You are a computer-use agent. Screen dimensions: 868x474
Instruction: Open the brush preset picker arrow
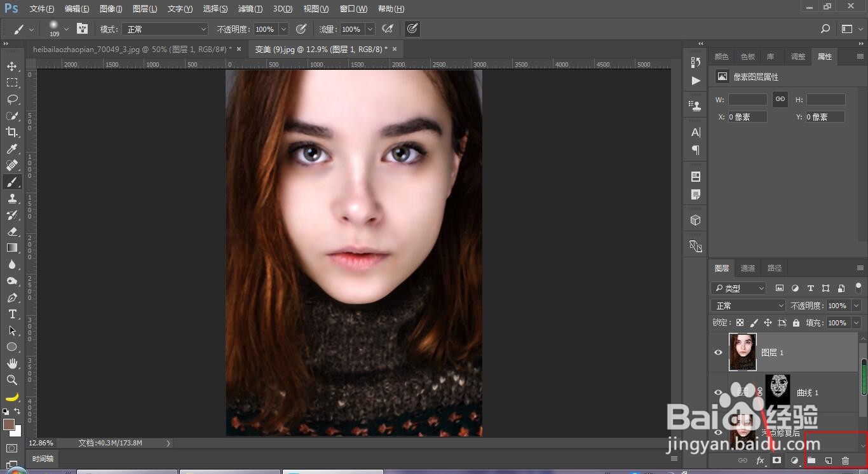pyautogui.click(x=66, y=29)
